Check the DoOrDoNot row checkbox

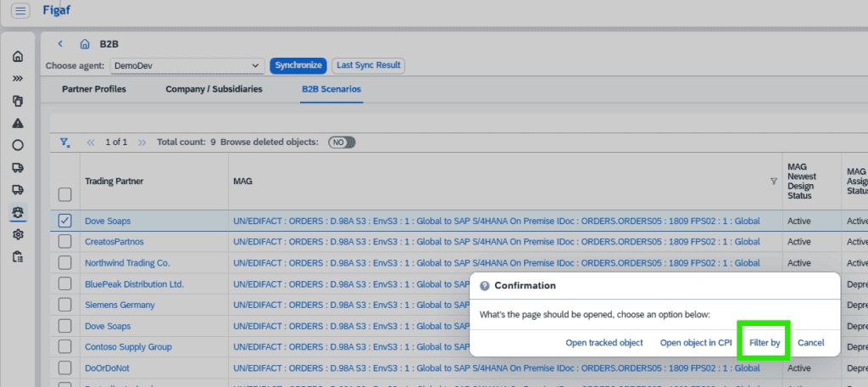click(x=64, y=367)
